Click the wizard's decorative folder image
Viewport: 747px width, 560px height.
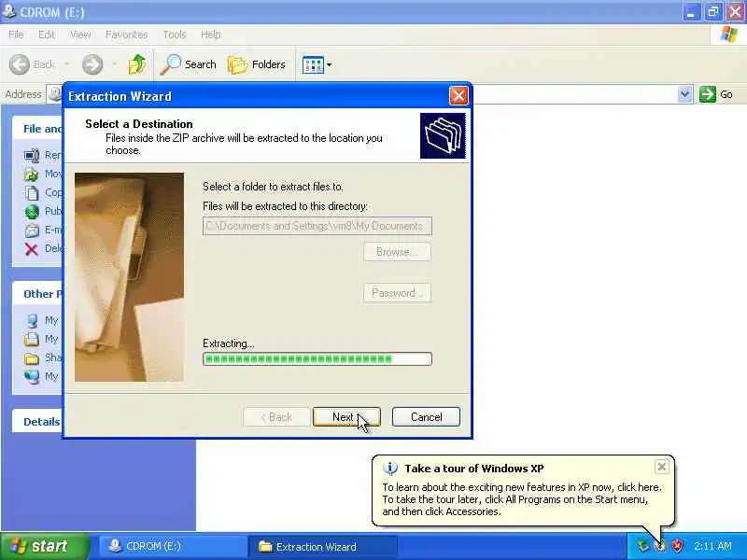129,277
